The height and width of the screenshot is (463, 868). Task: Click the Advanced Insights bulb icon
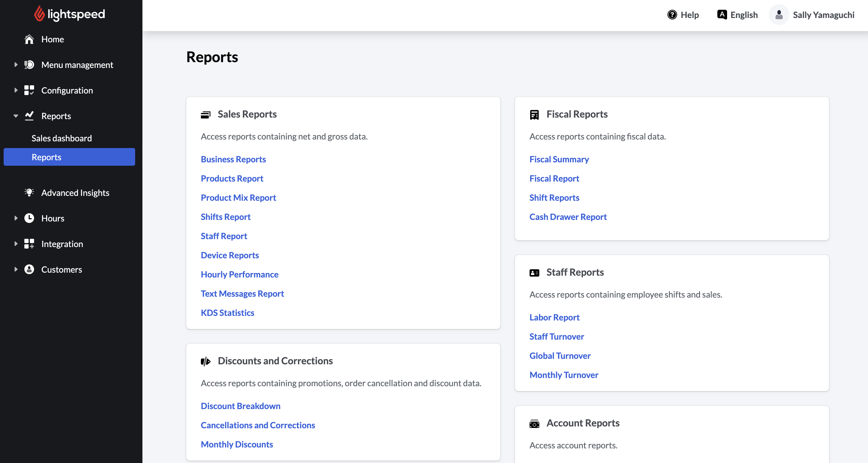pyautogui.click(x=29, y=193)
